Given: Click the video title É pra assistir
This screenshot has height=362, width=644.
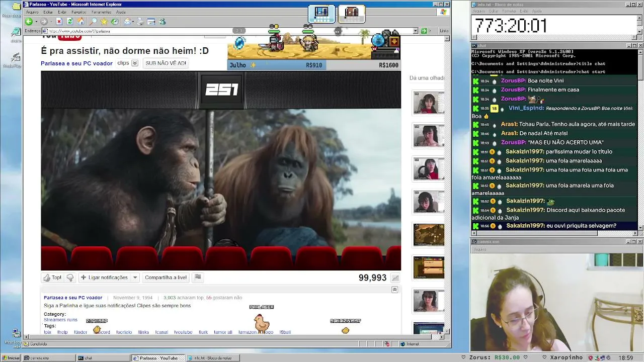Looking at the screenshot, I should click(x=125, y=51).
